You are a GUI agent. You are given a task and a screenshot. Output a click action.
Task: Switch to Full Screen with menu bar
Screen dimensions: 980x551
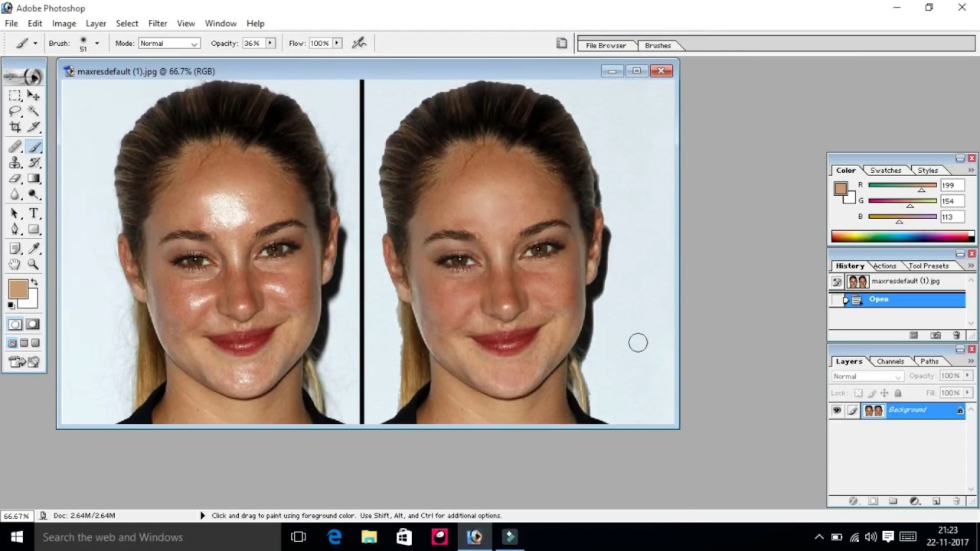click(x=24, y=343)
